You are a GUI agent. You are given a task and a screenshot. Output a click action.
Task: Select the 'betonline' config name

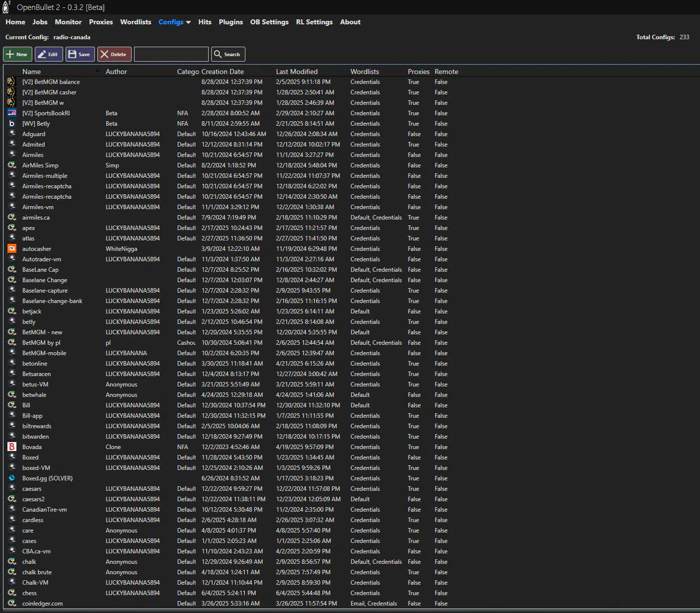(35, 364)
